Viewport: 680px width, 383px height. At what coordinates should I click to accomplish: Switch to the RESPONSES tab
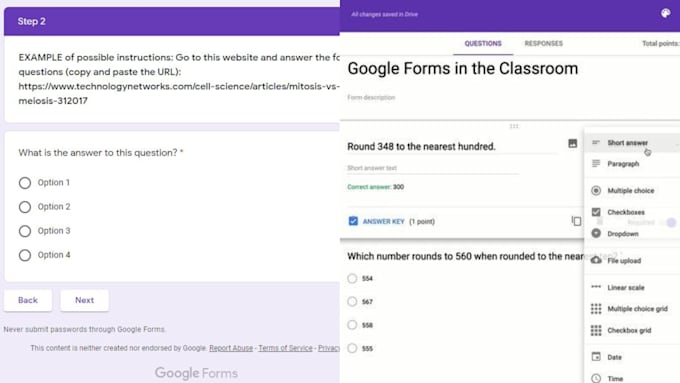[543, 43]
